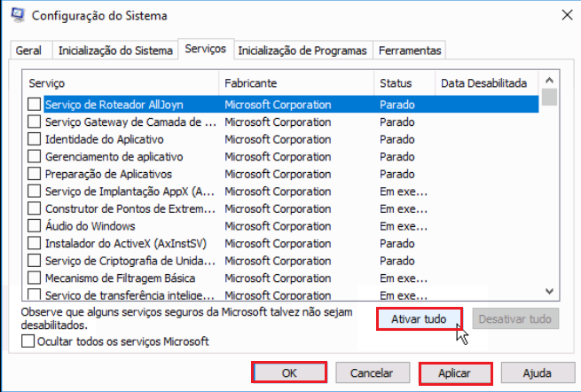Click the scrollbar up arrow
The image size is (581, 392).
pos(549,80)
